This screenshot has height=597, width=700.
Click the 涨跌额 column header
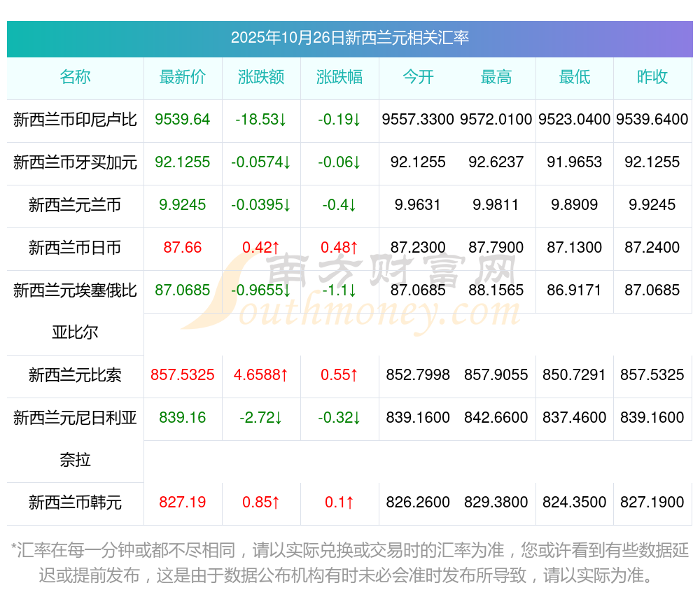(x=261, y=78)
